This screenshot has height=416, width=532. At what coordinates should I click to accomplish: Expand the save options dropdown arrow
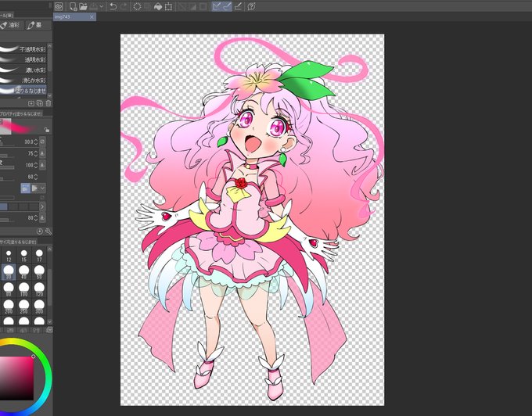101,6
